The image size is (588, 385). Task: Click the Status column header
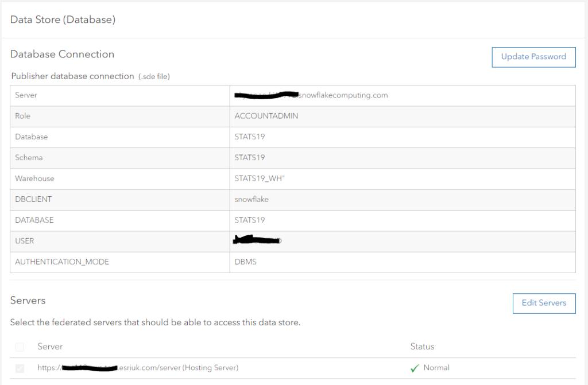pos(422,347)
